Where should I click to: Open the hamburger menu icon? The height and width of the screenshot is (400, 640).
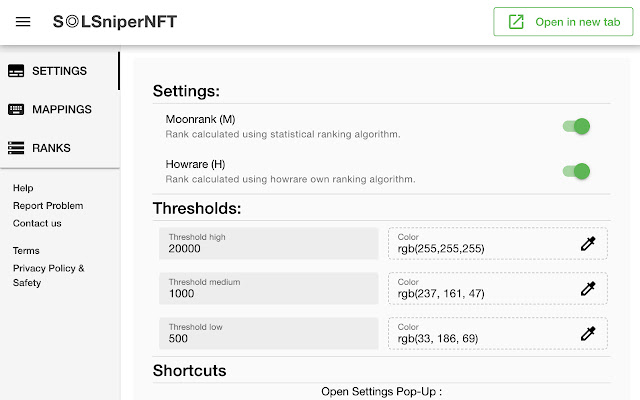[x=23, y=22]
